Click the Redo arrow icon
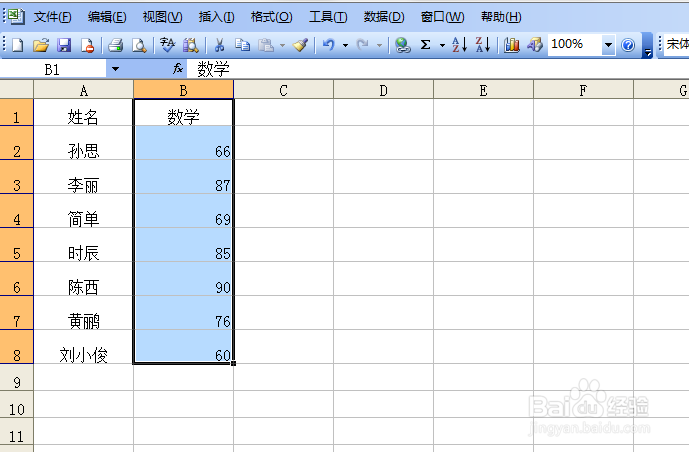The height and width of the screenshot is (452, 689). (x=363, y=45)
